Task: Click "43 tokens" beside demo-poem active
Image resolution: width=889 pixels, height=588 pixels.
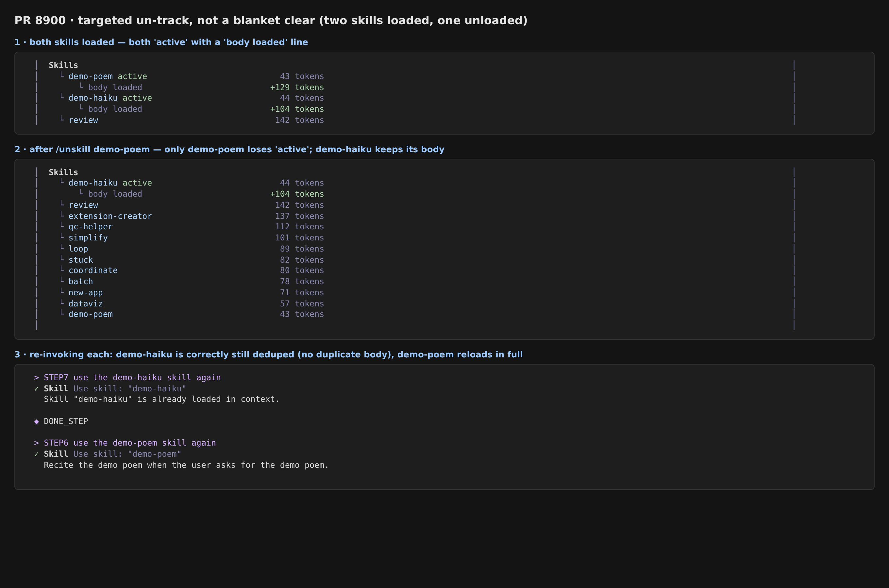Action: 302,76
